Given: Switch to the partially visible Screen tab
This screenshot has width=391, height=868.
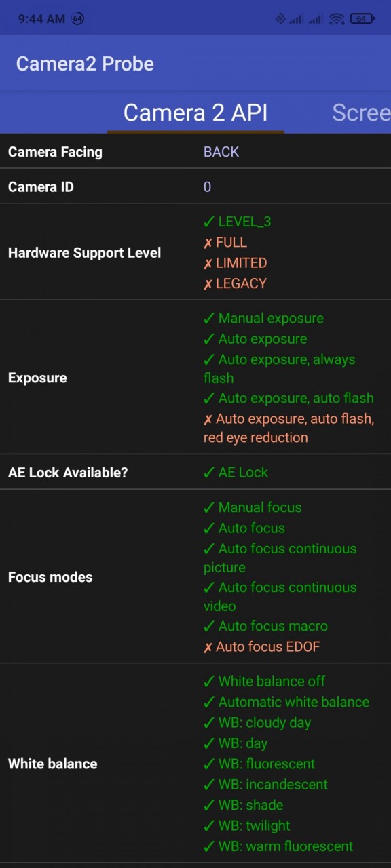Looking at the screenshot, I should tap(361, 113).
